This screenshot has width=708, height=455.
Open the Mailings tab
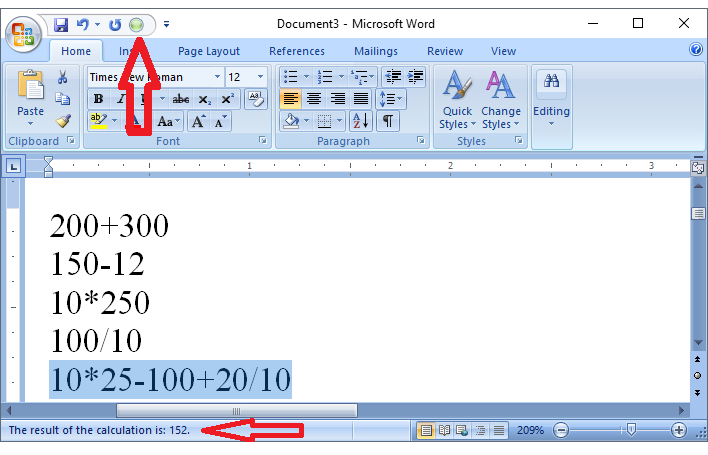(x=375, y=51)
